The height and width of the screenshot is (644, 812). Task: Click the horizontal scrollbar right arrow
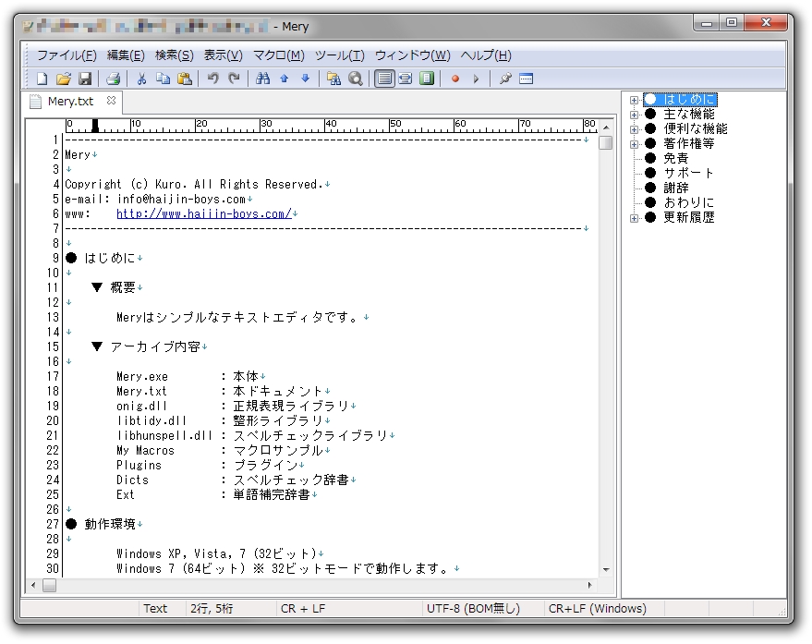point(589,586)
